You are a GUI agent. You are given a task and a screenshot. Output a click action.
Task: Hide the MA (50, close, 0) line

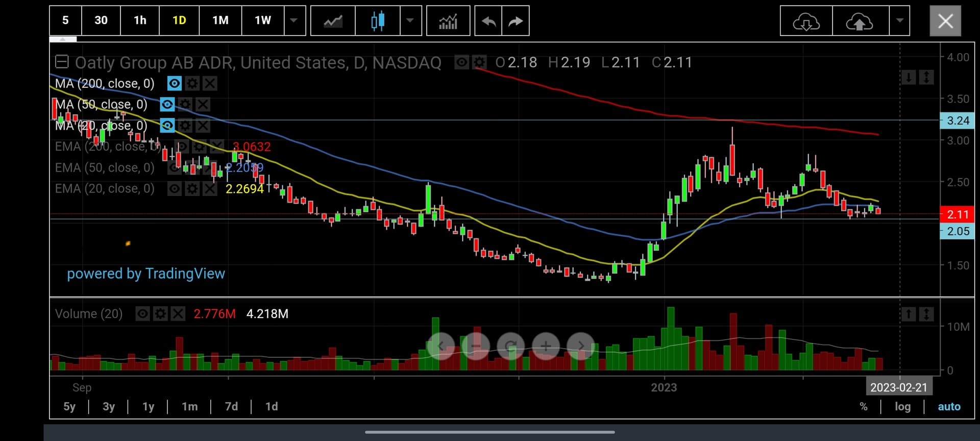pyautogui.click(x=167, y=105)
